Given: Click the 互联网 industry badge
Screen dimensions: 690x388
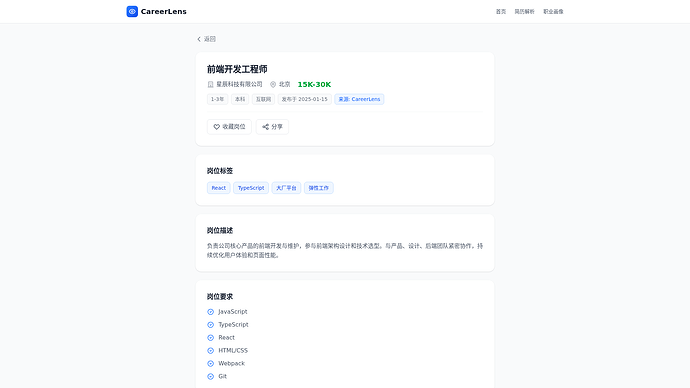Looking at the screenshot, I should pyautogui.click(x=264, y=99).
